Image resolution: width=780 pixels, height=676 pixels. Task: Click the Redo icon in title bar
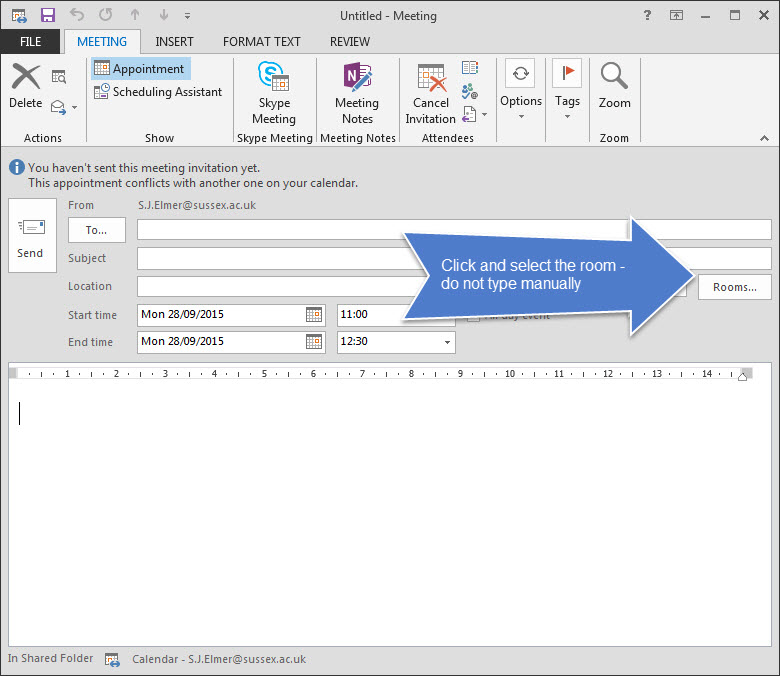pos(105,15)
